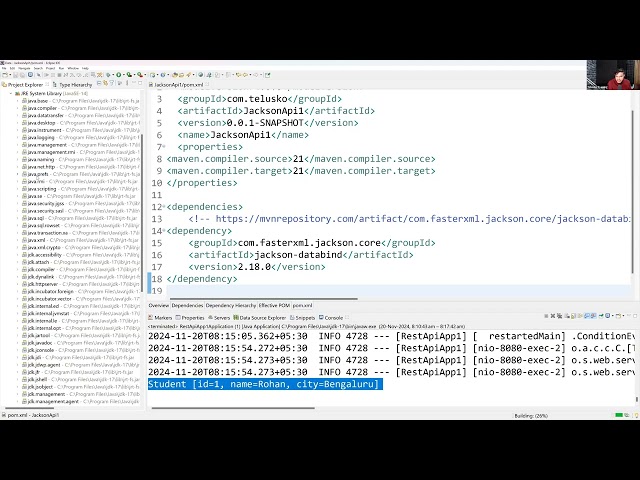Click the Open Type toolbar icon
Image resolution: width=640 pixels, height=480 pixels.
click(x=175, y=75)
